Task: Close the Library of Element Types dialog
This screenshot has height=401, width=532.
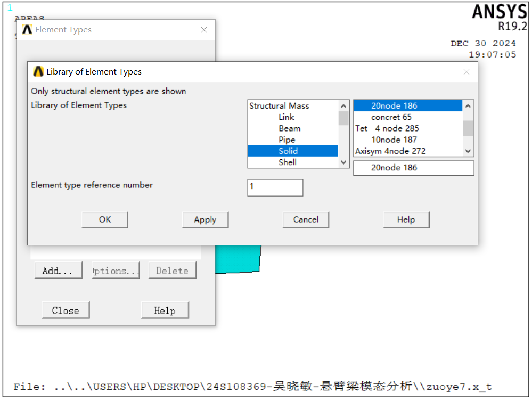Action: (x=466, y=72)
